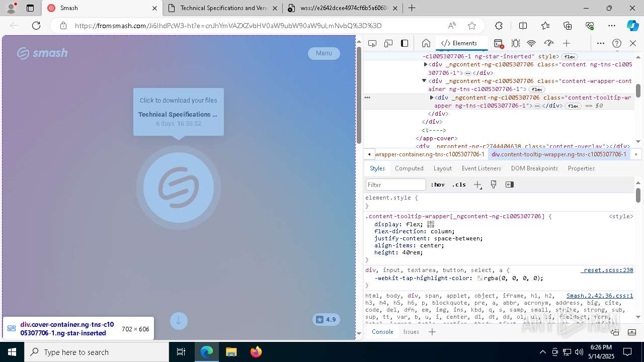Toggle DevTools activity bar dock icon

click(405, 43)
